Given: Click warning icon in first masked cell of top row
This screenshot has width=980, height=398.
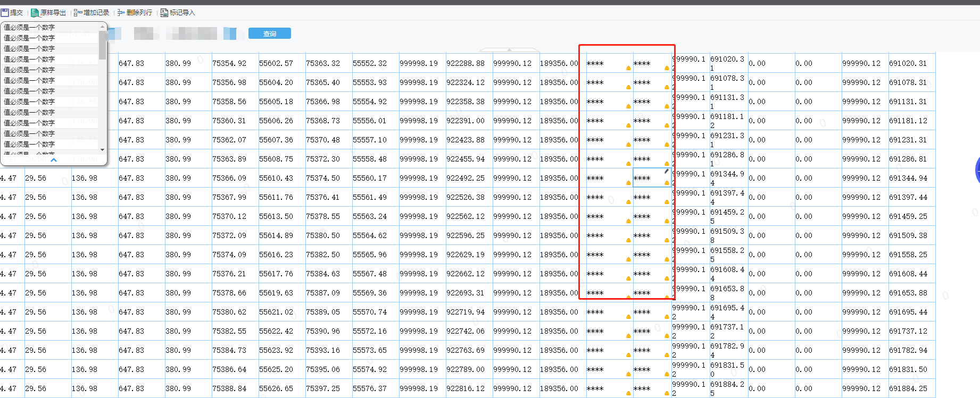Looking at the screenshot, I should point(628,68).
